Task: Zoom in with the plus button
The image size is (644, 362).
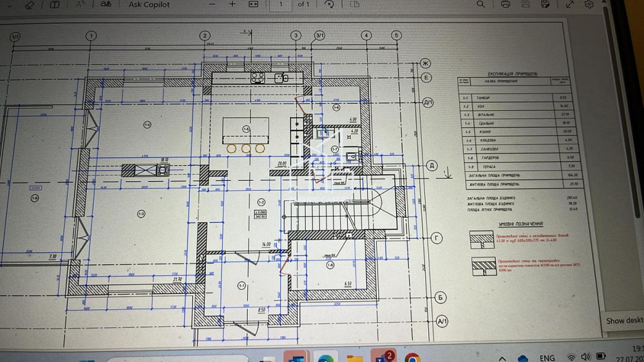Action: click(x=232, y=5)
